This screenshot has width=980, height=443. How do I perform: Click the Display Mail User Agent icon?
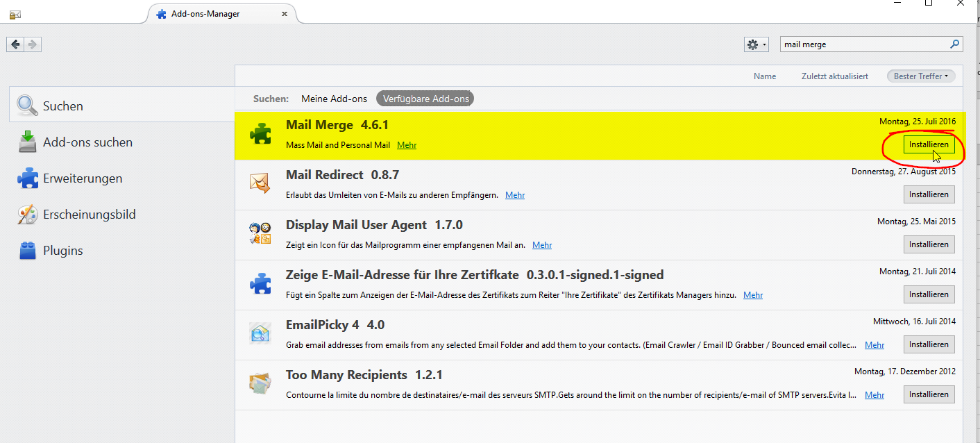click(260, 233)
